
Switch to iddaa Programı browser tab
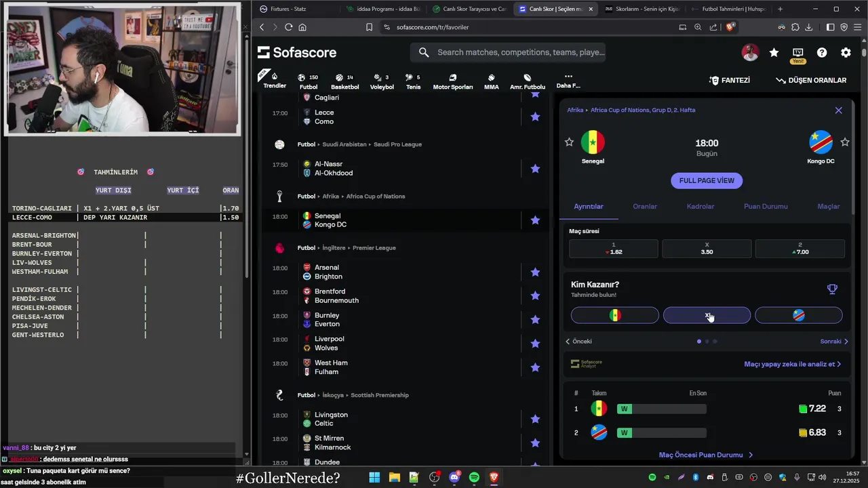(384, 9)
